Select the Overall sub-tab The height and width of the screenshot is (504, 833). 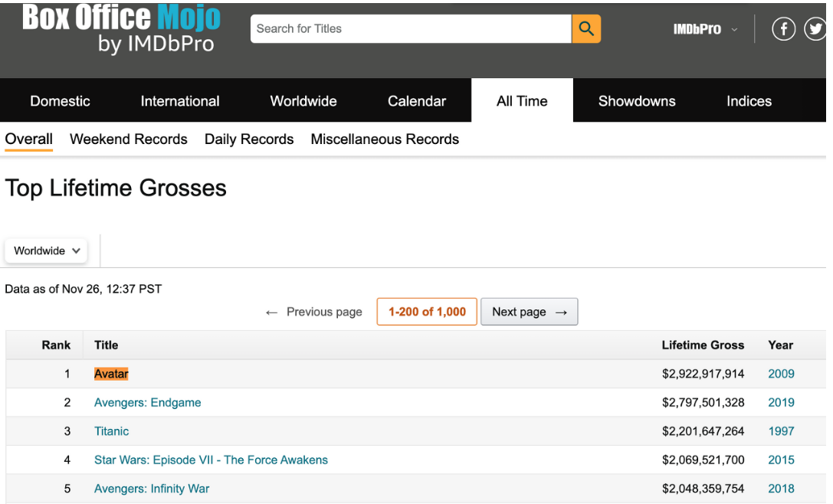tap(28, 139)
